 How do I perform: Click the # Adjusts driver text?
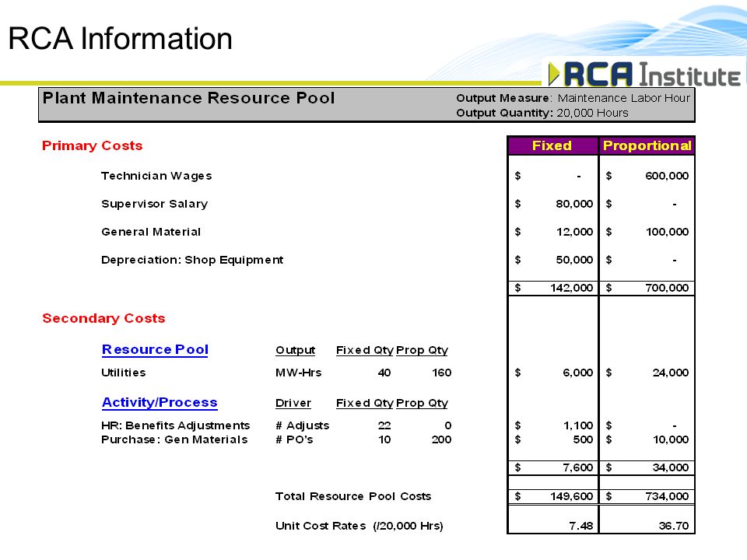point(302,425)
